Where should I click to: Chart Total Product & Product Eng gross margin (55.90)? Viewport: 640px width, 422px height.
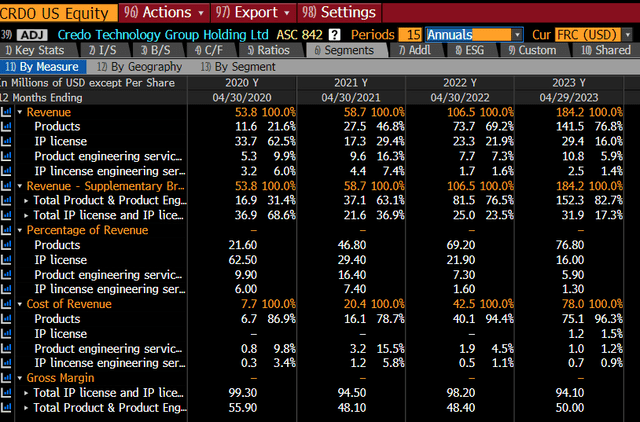tap(6, 407)
